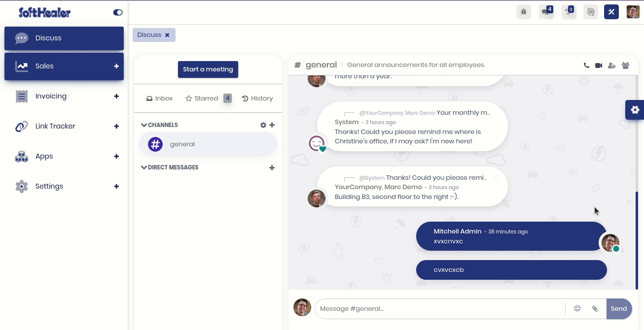Toggle the sidebar switch next to SoftHealer logo
This screenshot has height=330, width=644.
pyautogui.click(x=118, y=12)
